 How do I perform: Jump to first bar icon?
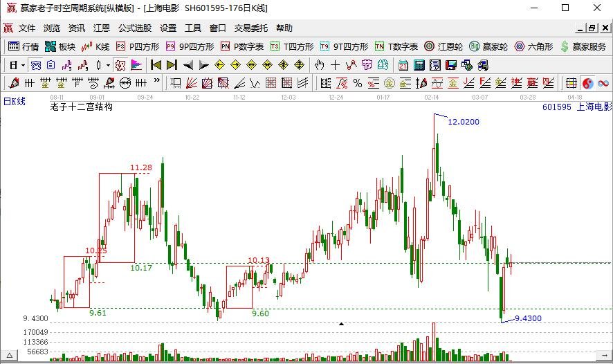(156, 65)
